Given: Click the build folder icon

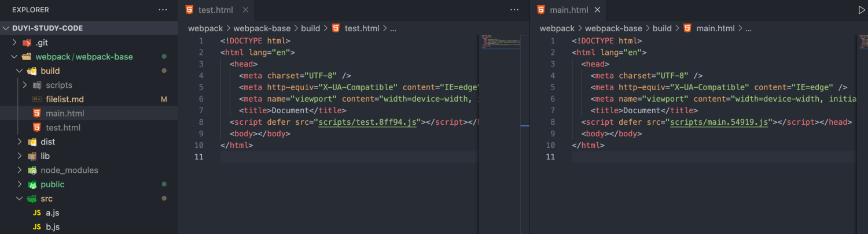Looking at the screenshot, I should click(32, 71).
